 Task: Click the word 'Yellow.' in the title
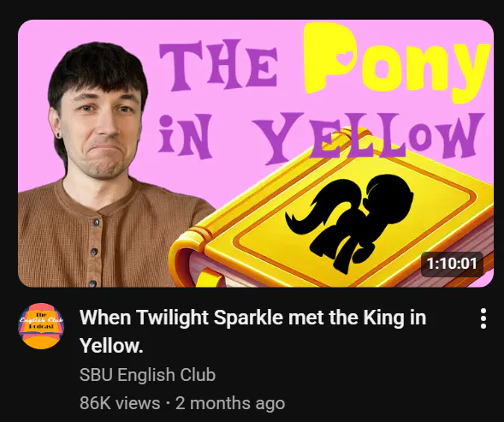tap(111, 346)
